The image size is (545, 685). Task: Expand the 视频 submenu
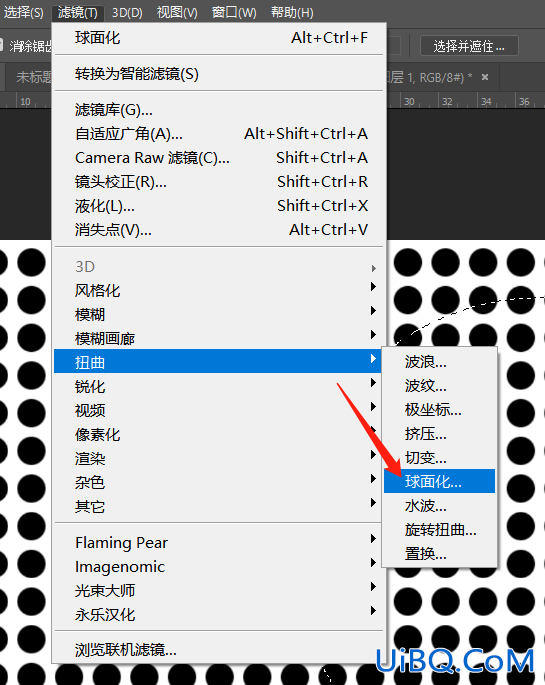(x=218, y=411)
